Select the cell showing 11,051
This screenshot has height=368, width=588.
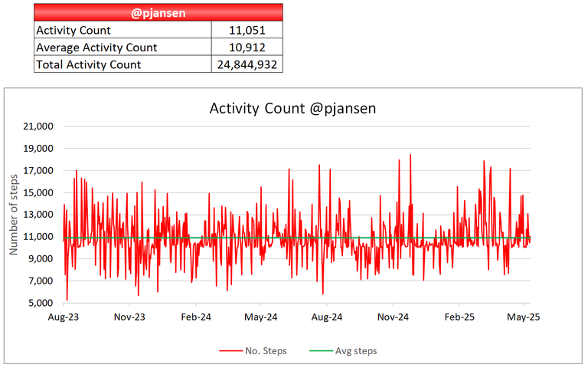[247, 30]
